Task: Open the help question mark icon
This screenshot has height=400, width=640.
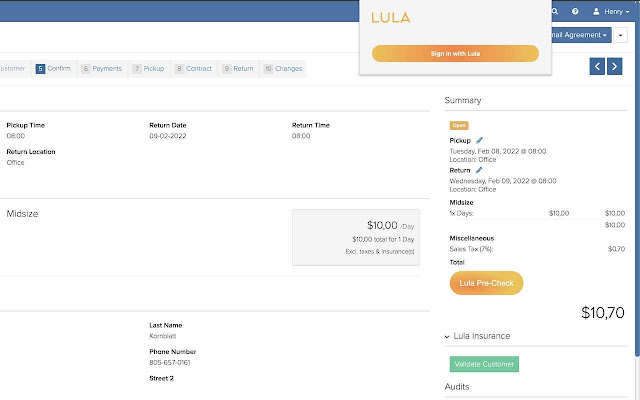Action: (x=575, y=11)
